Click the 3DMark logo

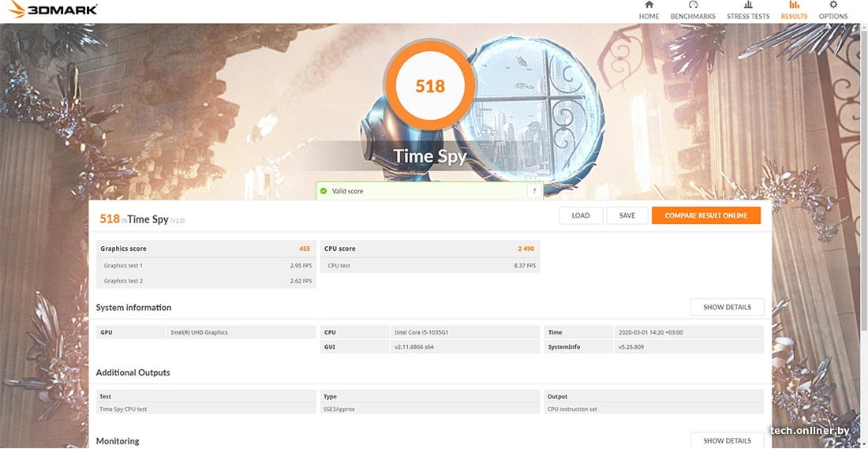click(x=54, y=9)
